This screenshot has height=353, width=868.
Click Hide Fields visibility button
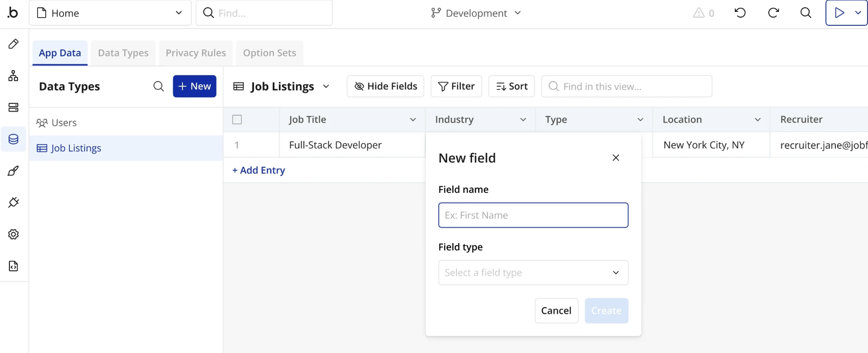385,86
